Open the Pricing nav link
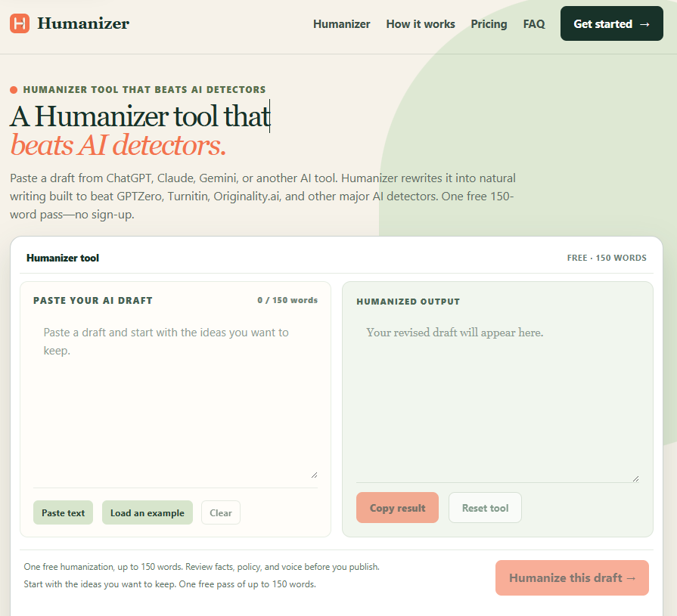Viewport: 677px width, 616px height. (489, 24)
